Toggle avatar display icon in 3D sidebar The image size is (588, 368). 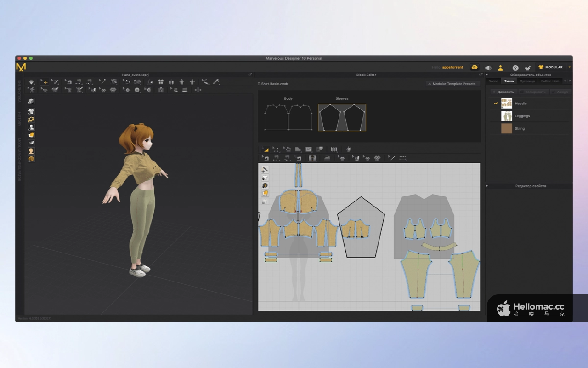(31, 127)
